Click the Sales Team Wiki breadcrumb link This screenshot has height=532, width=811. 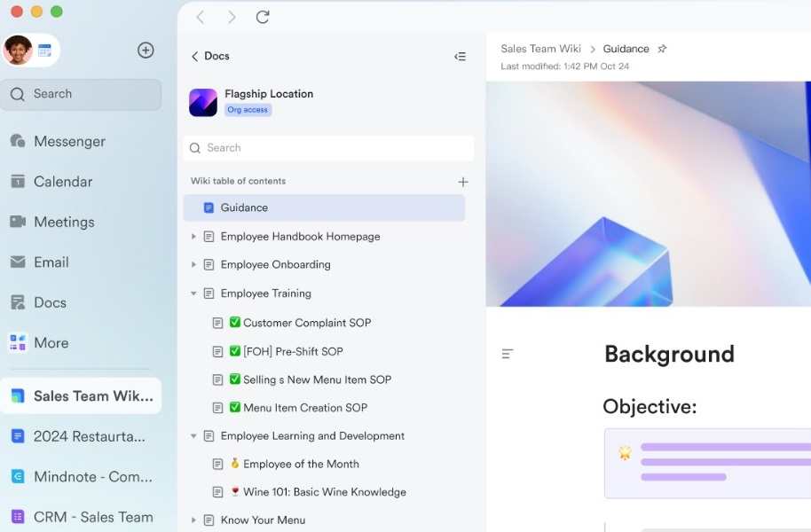tap(540, 49)
